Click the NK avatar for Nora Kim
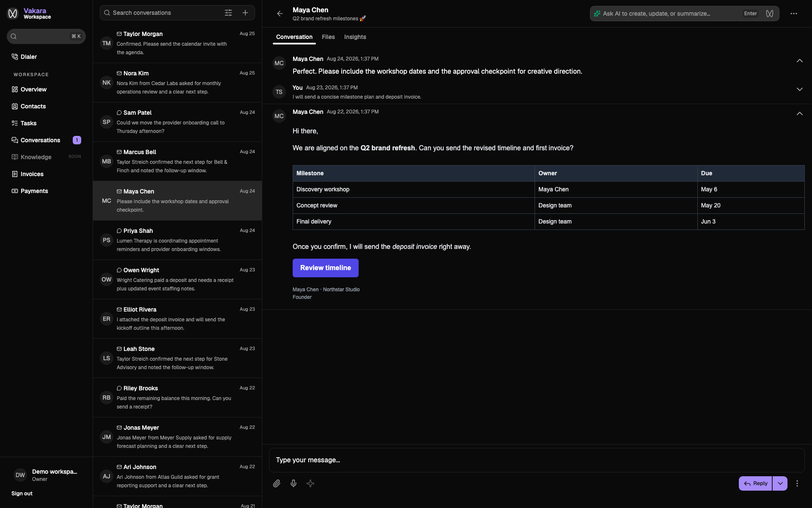 click(107, 83)
